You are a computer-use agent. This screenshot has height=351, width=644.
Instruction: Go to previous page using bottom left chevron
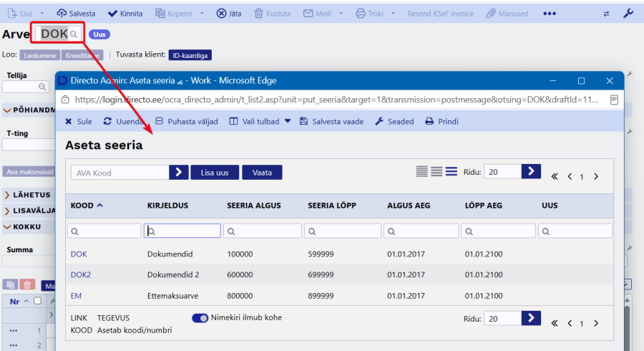(x=570, y=324)
